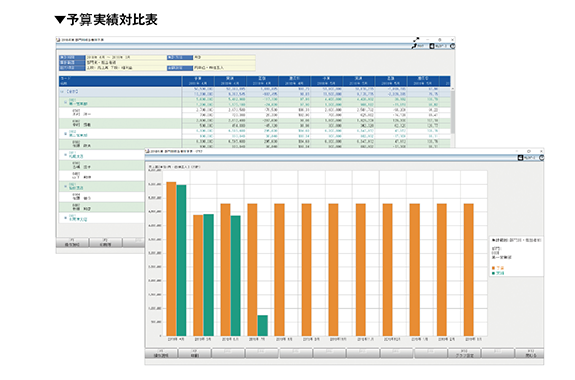
Task: Click the green bar for 2019年4月
Action: coord(182,260)
